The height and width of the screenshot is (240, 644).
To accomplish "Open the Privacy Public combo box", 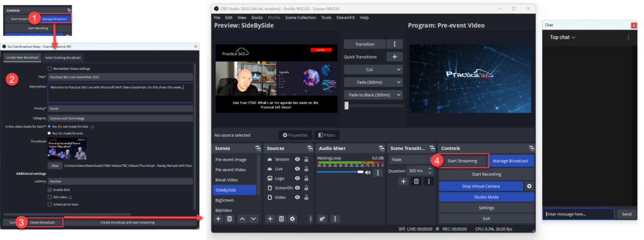I will coord(120,109).
